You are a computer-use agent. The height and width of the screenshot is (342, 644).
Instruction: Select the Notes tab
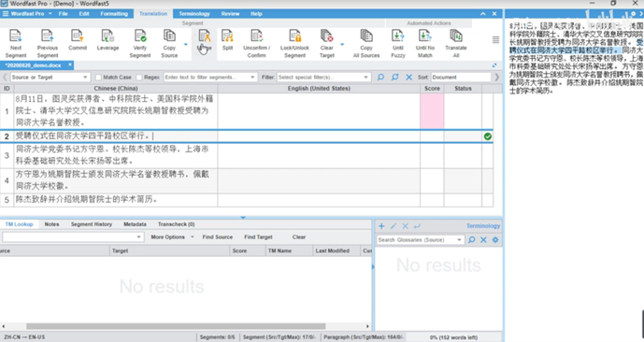point(51,224)
